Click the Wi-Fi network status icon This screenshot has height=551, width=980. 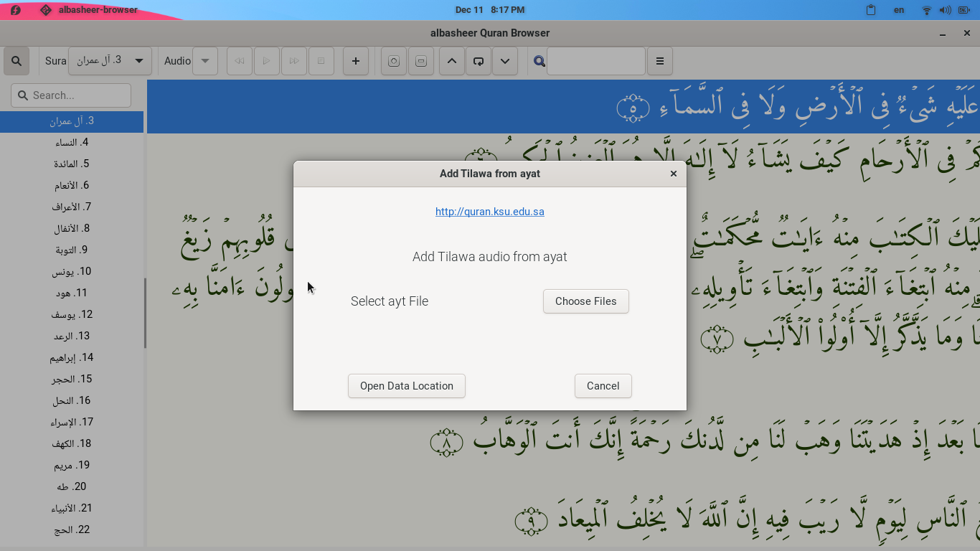click(x=927, y=10)
